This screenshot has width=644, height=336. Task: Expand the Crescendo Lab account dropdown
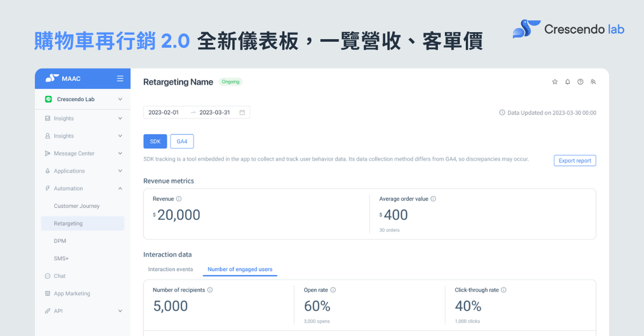pos(120,99)
